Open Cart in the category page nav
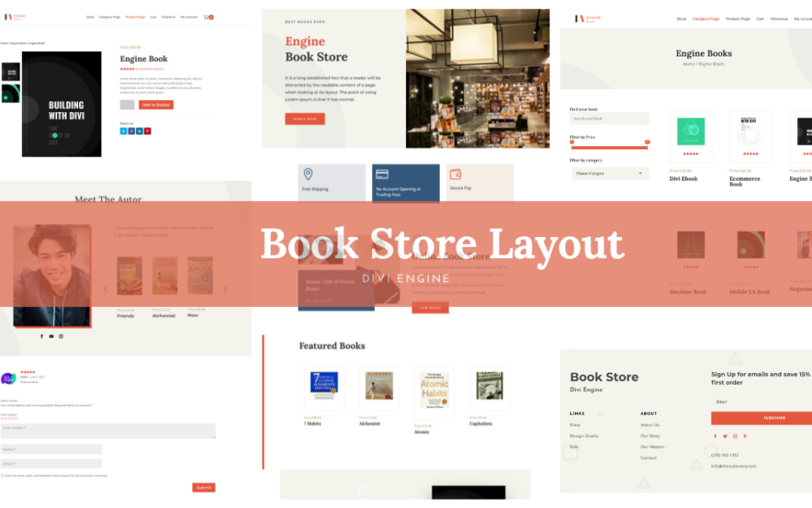 coord(760,19)
